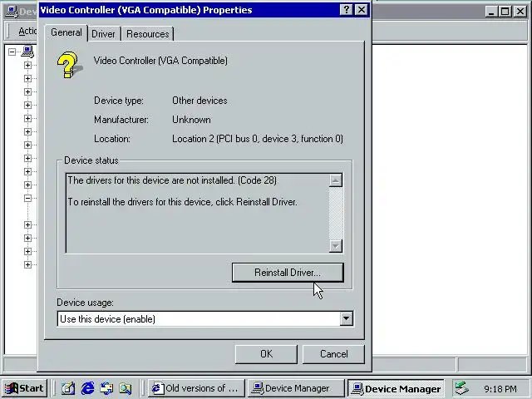Collapse the root computer node in tree

pos(12,52)
